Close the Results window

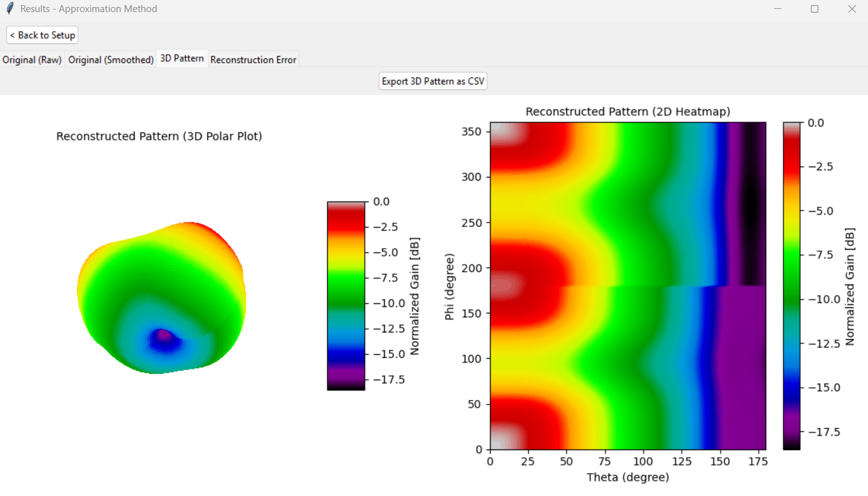(x=851, y=9)
